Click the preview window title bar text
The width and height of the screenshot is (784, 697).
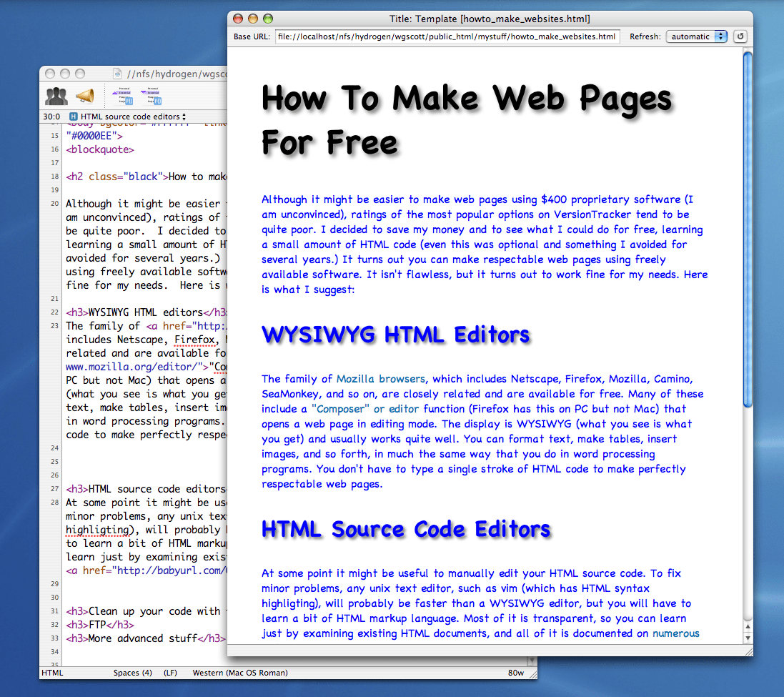490,19
